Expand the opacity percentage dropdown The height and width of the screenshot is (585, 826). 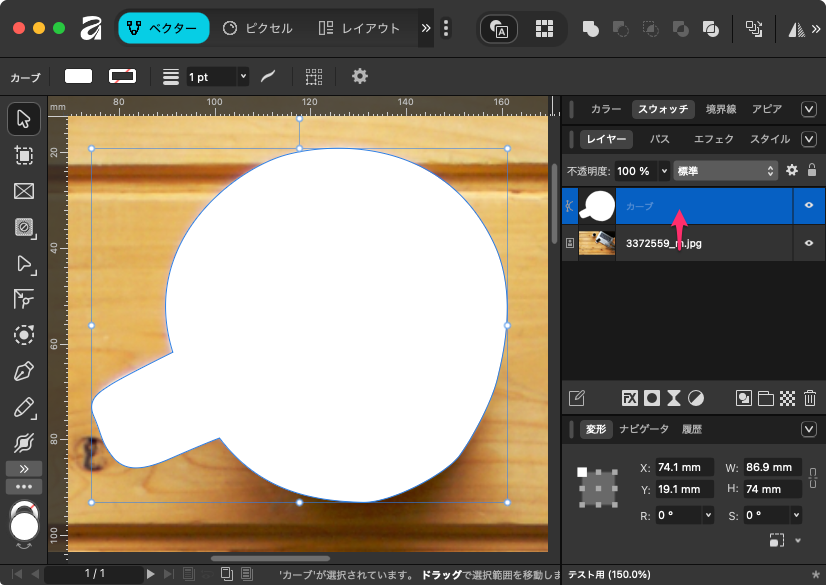point(664,171)
